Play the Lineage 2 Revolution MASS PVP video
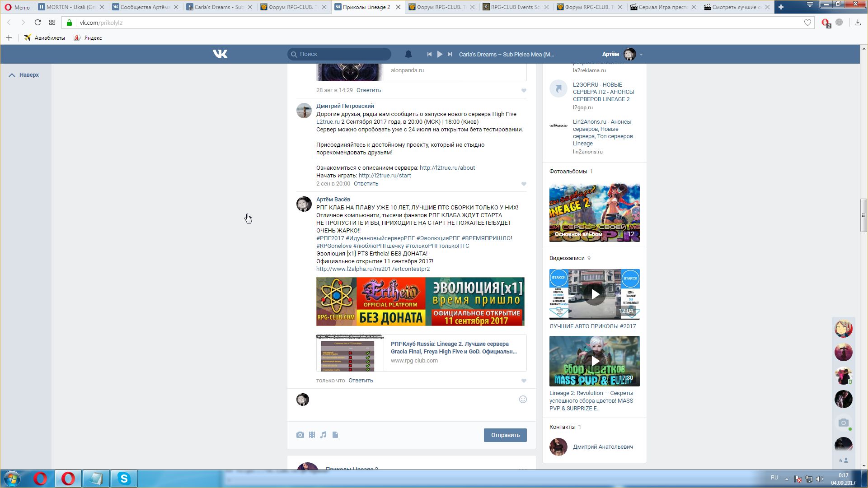 [x=595, y=361]
